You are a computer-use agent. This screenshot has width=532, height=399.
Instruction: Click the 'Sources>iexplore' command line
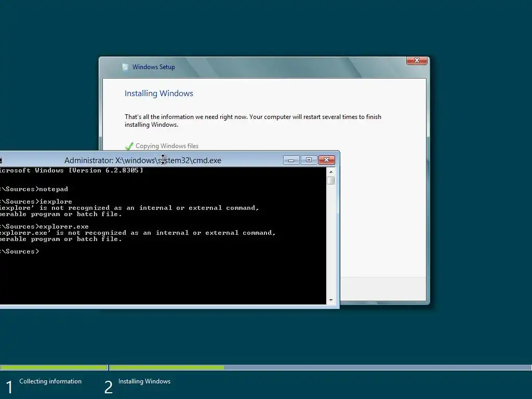pyautogui.click(x=36, y=202)
